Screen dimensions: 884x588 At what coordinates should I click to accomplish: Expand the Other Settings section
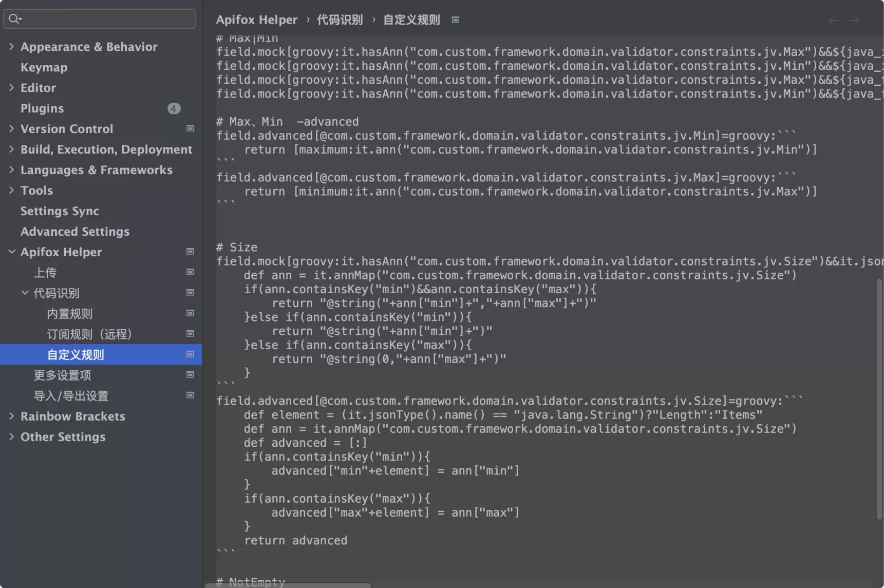(11, 437)
